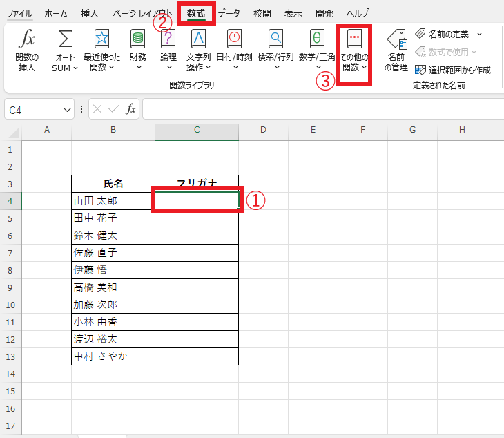The image size is (504, 438).
Task: Switch to the 数式 tab
Action: 196,14
